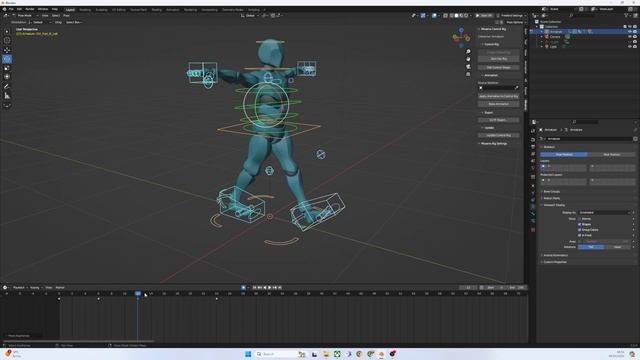Open the File menu
640x360 pixels.
coord(11,9)
